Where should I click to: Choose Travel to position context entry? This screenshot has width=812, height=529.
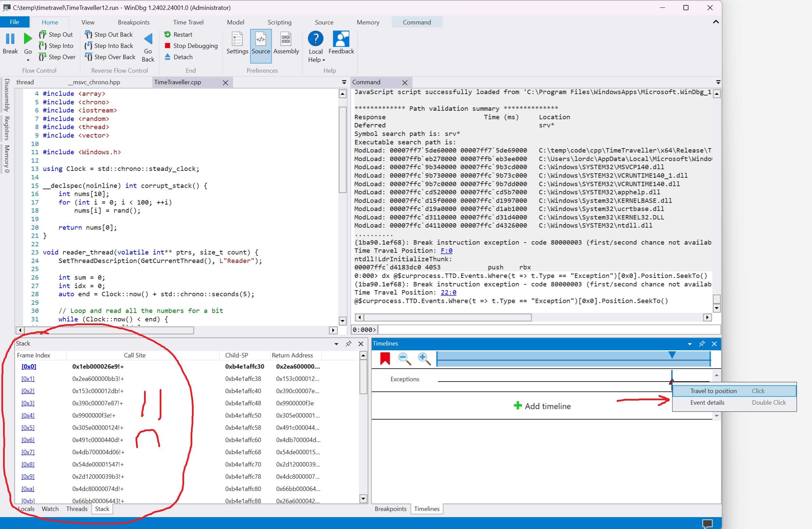tap(713, 391)
